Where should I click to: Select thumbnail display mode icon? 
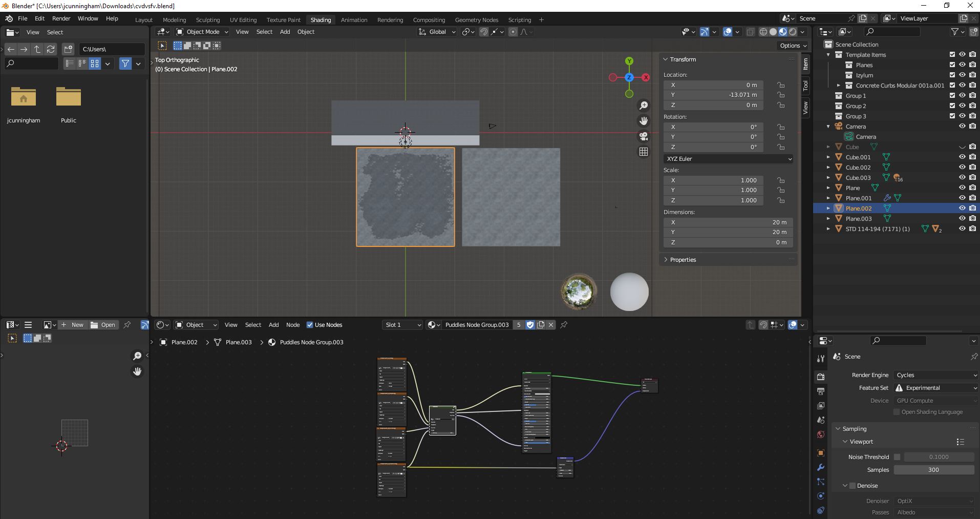coord(95,64)
